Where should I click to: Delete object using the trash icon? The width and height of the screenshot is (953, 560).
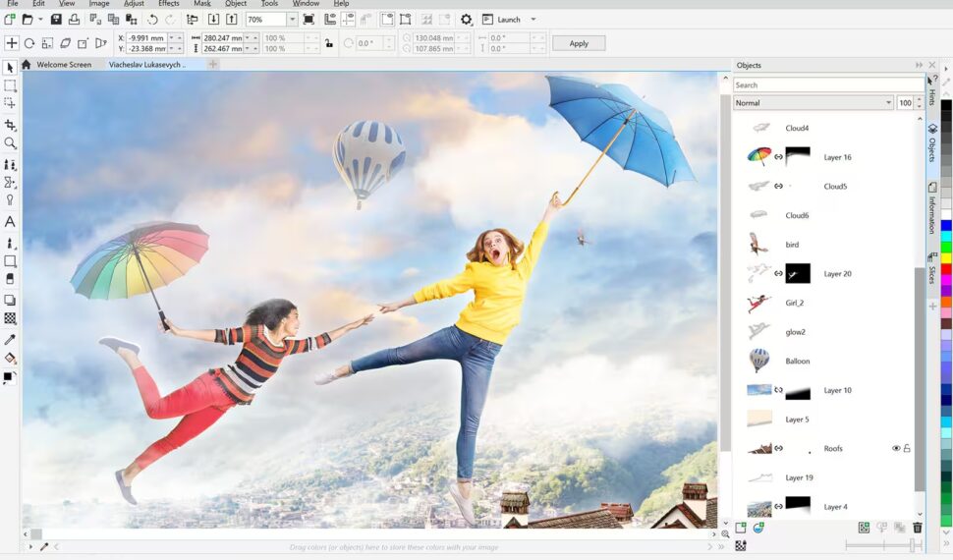point(918,528)
